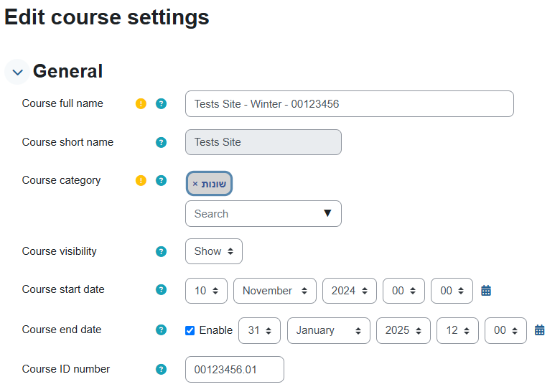Viewport: 560px width, 392px height.
Task: Click the Course ID number label
Action: tap(66, 369)
